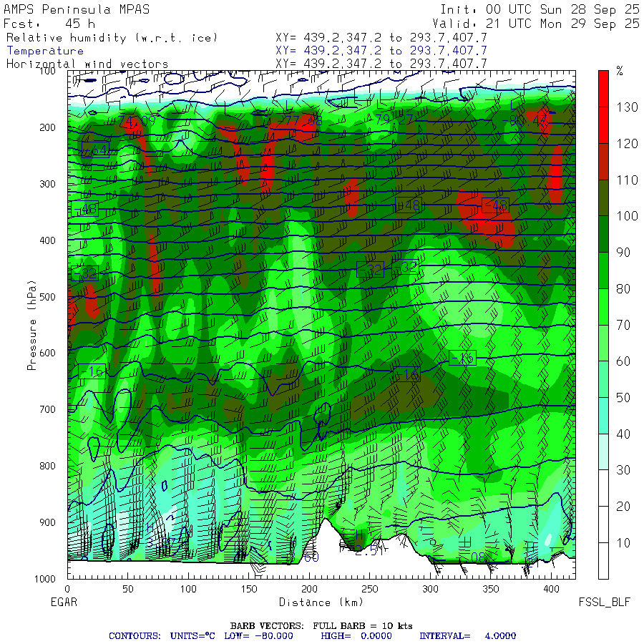
Task: Click the 'INTERVAL= 4.0000' contour text
Action: 467,636
